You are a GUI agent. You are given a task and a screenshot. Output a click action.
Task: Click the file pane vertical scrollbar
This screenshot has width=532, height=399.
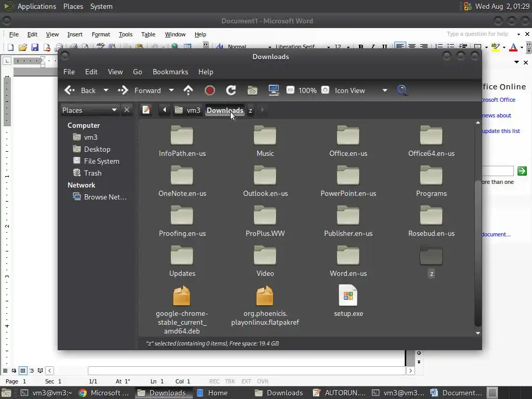(x=478, y=253)
